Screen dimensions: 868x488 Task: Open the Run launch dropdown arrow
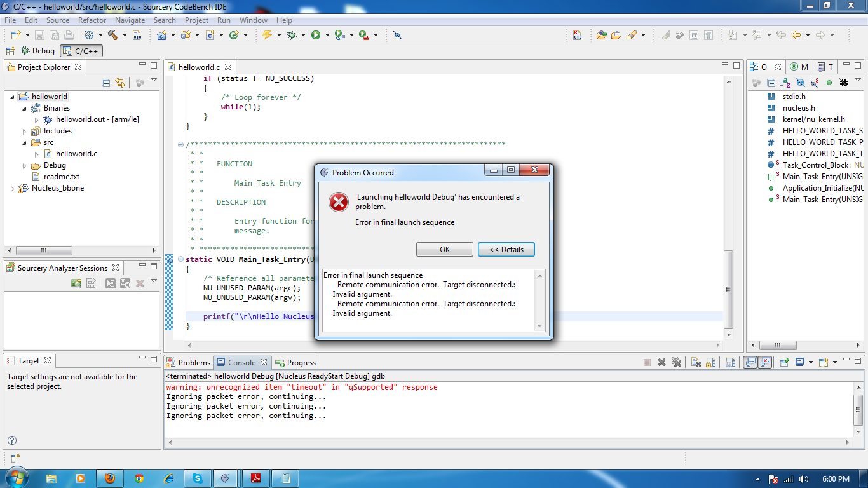pos(327,35)
